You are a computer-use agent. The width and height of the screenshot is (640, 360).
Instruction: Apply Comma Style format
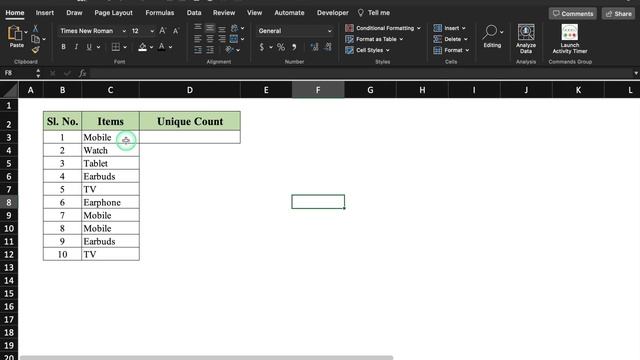pyautogui.click(x=294, y=47)
